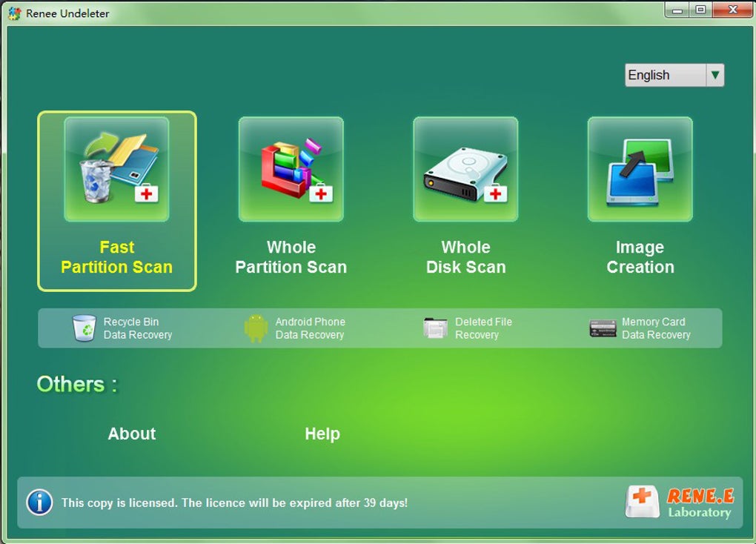Viewport: 756px width, 544px height.
Task: Open the About link
Action: click(132, 434)
